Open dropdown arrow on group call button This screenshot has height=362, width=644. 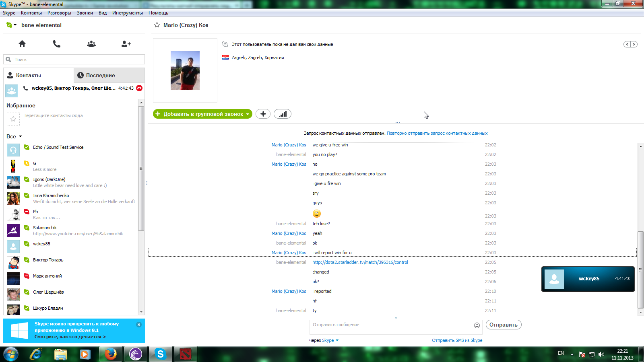coord(248,114)
